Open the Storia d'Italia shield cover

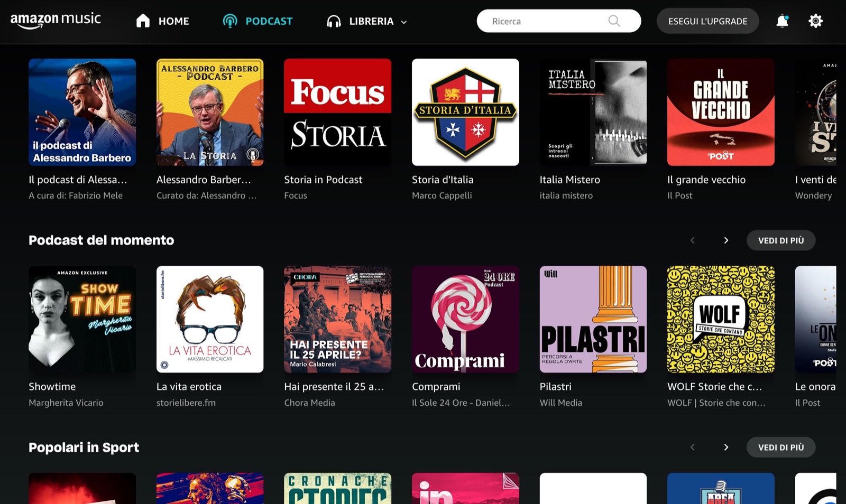pos(465,112)
